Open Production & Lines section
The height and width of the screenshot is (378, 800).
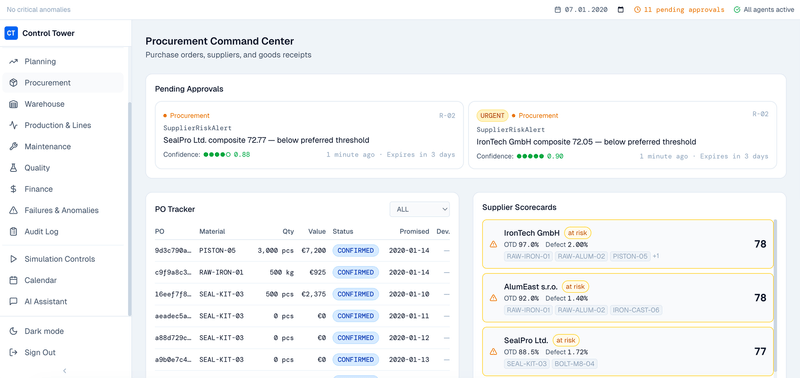pos(62,125)
